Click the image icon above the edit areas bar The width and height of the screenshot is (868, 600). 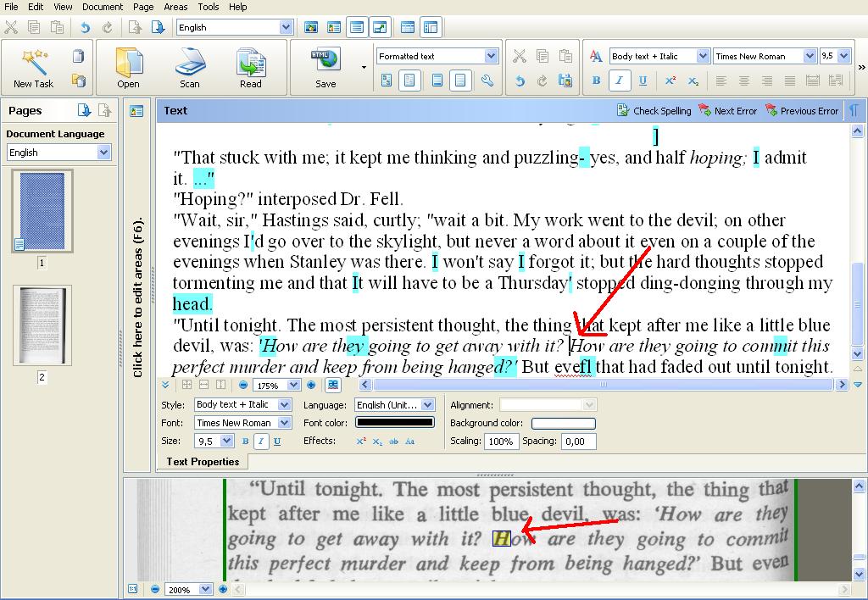click(136, 111)
